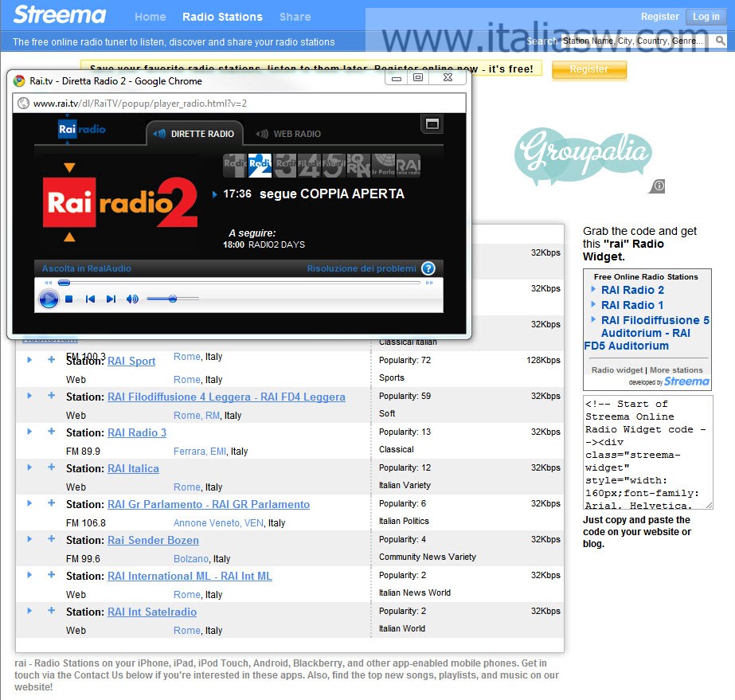Select the Radio 3 channel icon
Viewport: 735px width, 700px height.
[285, 166]
